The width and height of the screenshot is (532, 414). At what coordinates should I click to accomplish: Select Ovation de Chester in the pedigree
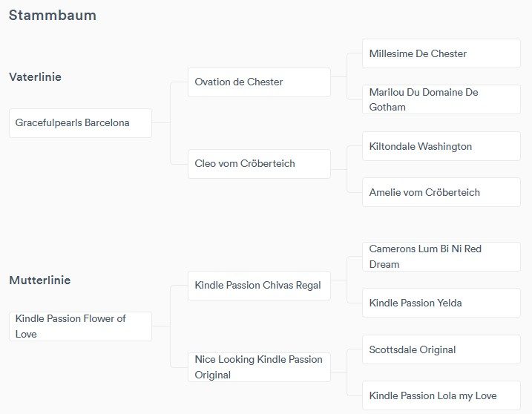point(258,82)
